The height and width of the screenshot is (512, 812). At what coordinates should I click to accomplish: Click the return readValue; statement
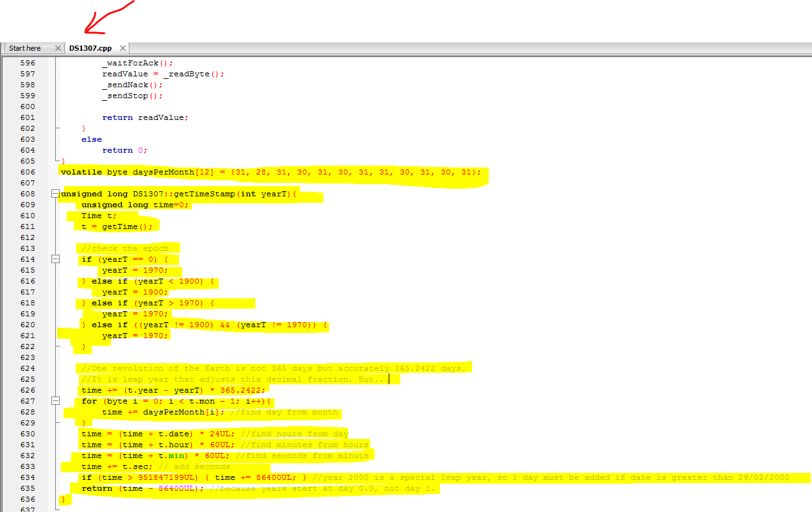145,117
